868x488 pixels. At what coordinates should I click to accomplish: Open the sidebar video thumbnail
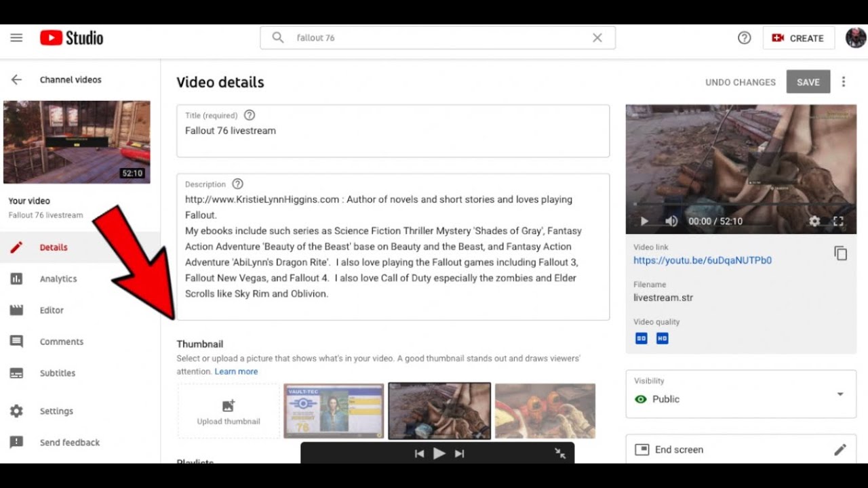tap(77, 142)
